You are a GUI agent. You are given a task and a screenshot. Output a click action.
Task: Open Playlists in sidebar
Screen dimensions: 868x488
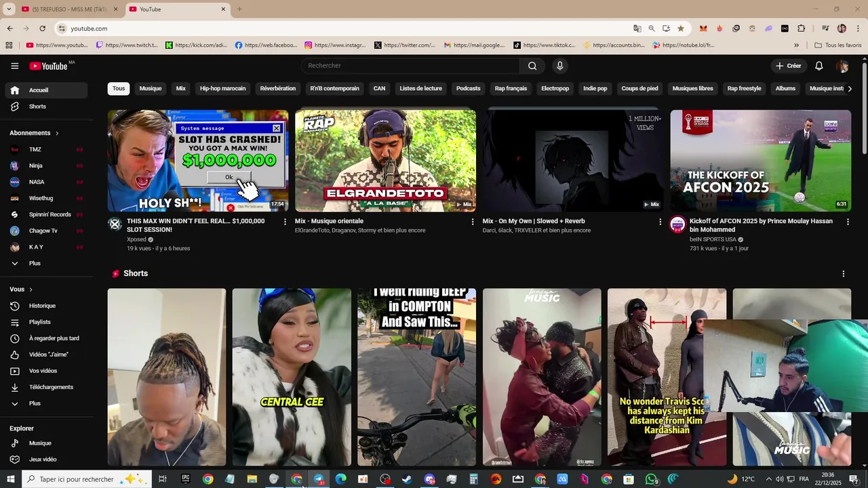[x=46, y=322]
